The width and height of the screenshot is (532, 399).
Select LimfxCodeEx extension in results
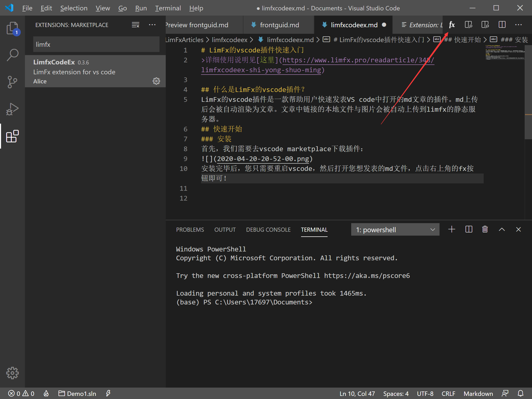click(x=95, y=71)
